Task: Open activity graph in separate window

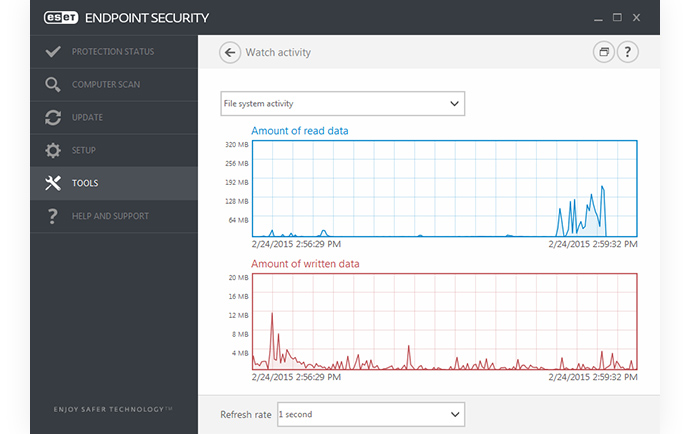Action: [x=604, y=52]
